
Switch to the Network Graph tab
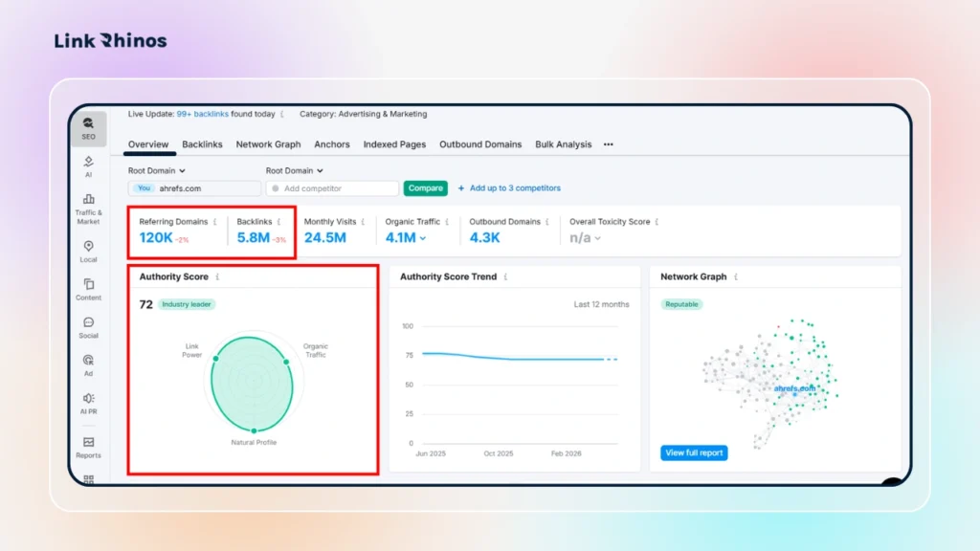tap(268, 144)
